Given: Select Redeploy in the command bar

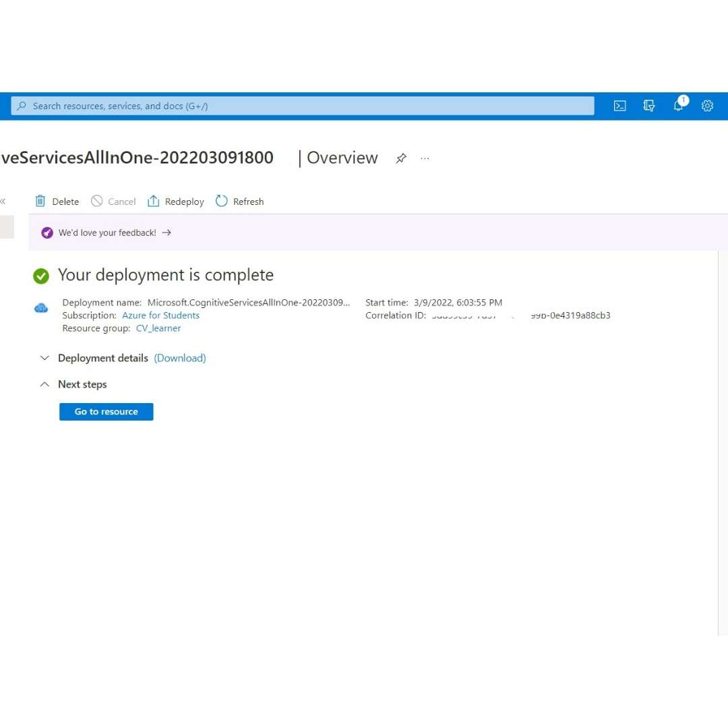Looking at the screenshot, I should coord(175,201).
